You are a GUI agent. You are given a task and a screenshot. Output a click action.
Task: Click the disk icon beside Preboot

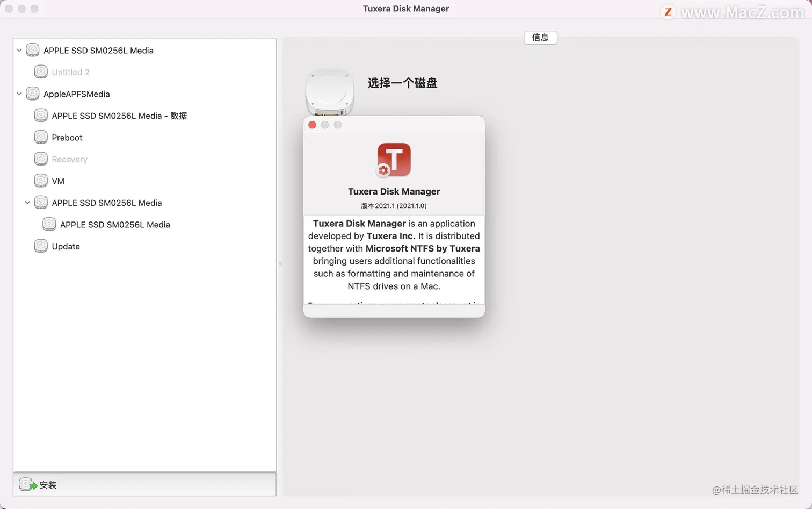pyautogui.click(x=41, y=137)
